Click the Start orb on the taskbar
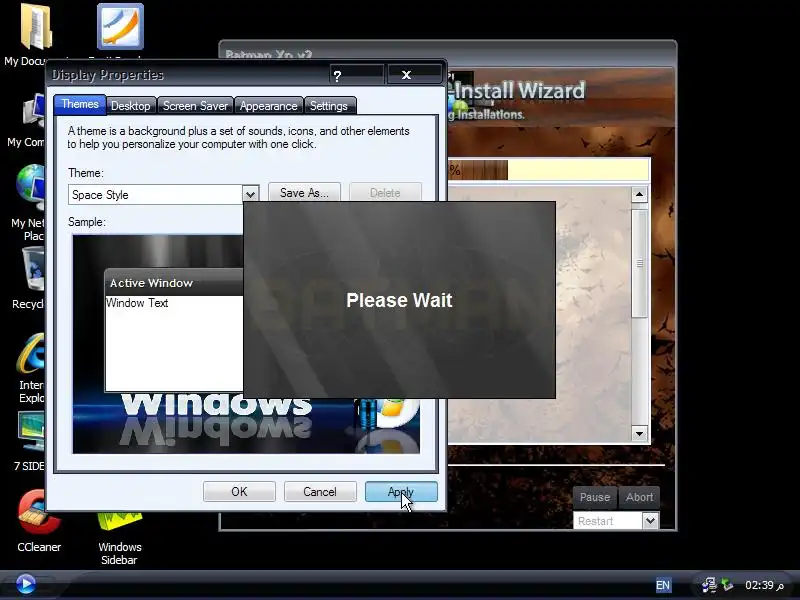 pos(26,584)
